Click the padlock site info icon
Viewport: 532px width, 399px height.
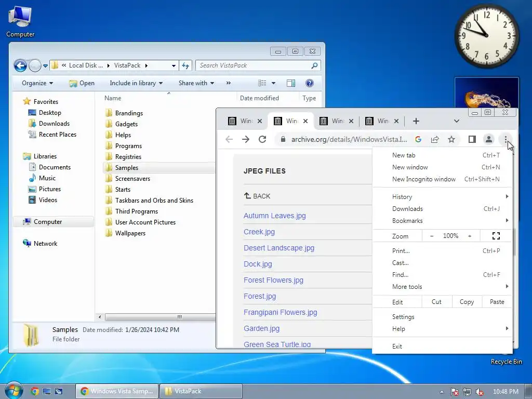[x=283, y=139]
